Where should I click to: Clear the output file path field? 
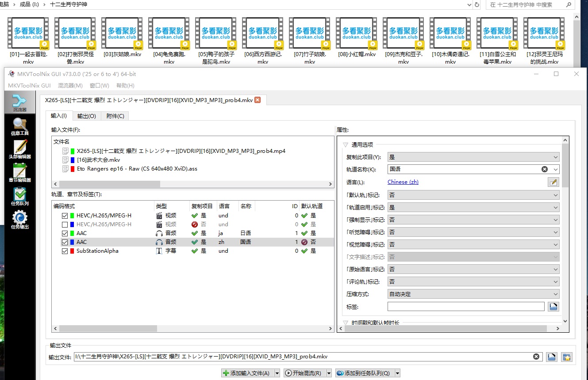(x=536, y=357)
